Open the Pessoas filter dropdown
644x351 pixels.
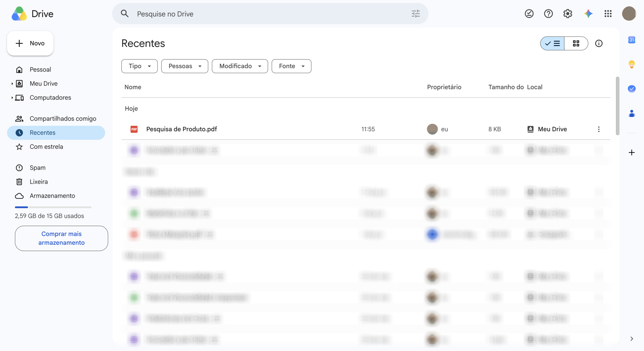185,66
